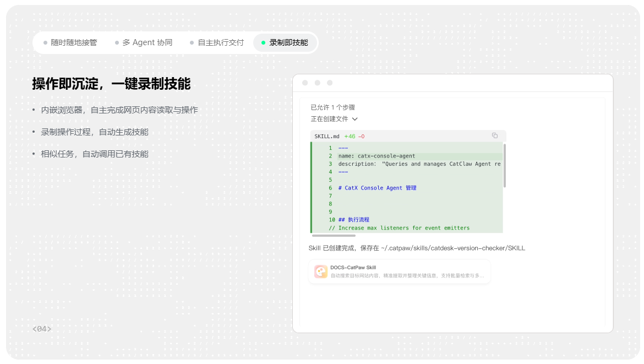The width and height of the screenshot is (644, 364).
Task: Expand the 正在创建文件 chevron
Action: [x=355, y=119]
